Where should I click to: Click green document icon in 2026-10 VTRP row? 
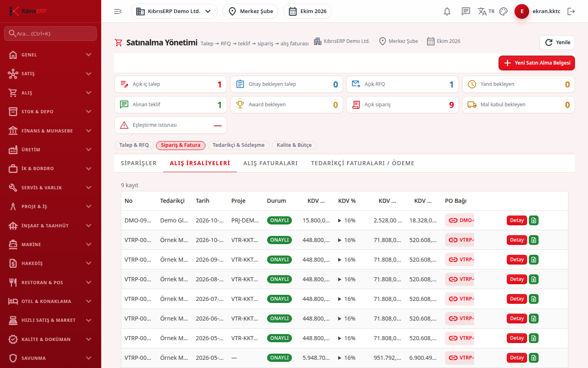pos(534,240)
